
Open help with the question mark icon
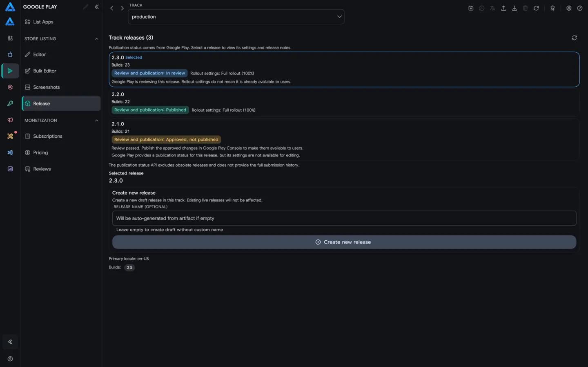click(580, 8)
